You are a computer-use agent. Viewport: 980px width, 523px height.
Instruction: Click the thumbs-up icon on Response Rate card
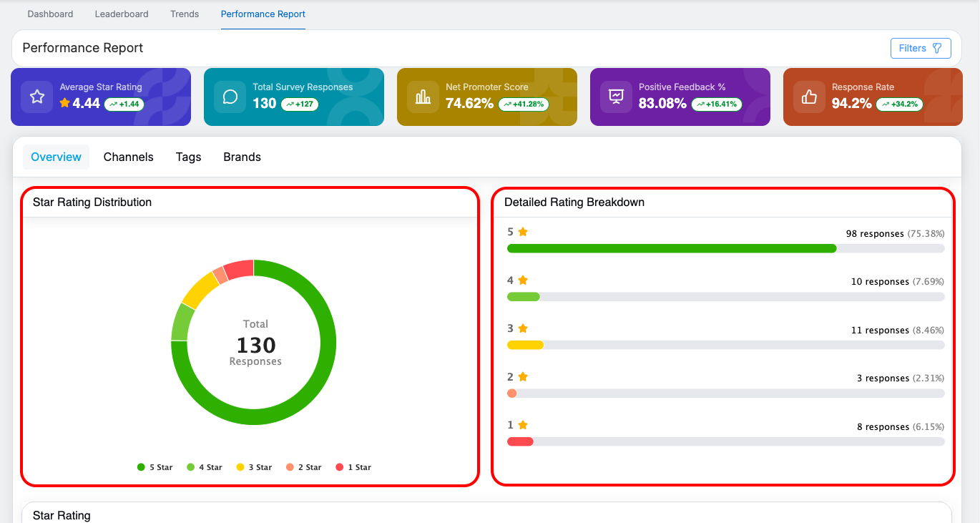coord(809,97)
